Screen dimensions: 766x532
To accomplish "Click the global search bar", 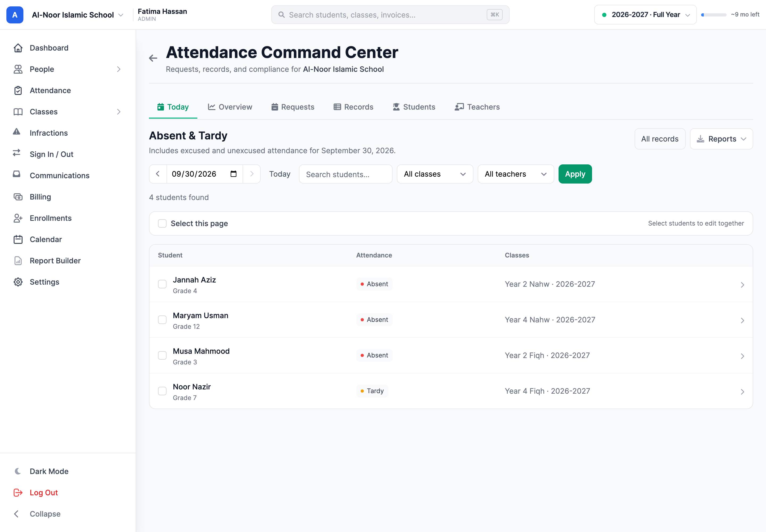I will pyautogui.click(x=390, y=15).
